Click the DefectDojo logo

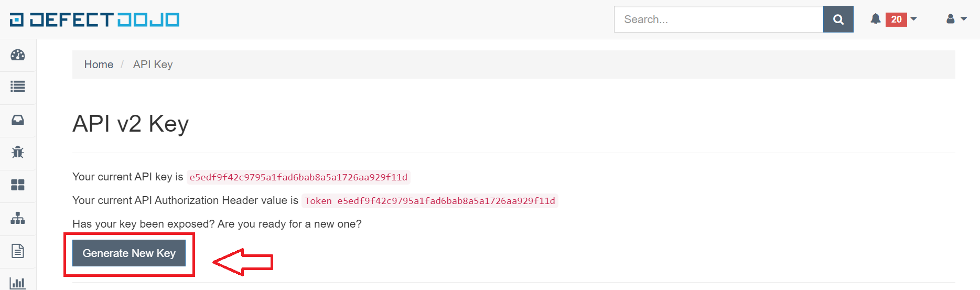pyautogui.click(x=94, y=20)
